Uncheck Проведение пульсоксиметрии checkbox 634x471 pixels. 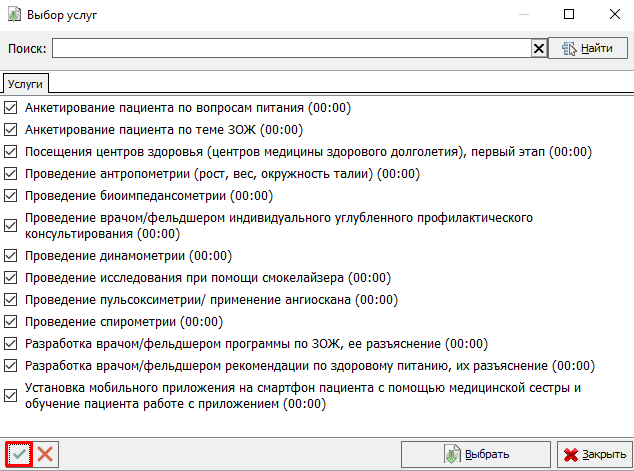pos(12,300)
